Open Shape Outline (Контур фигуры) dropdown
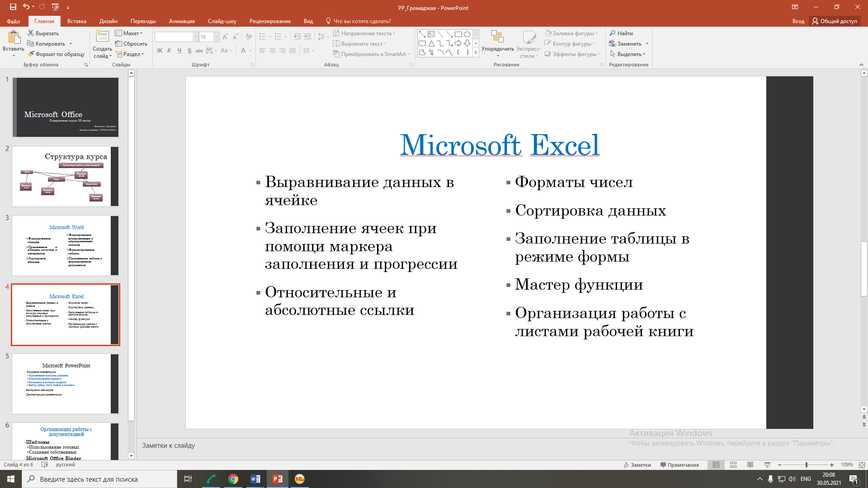Image resolution: width=868 pixels, height=488 pixels. (570, 43)
